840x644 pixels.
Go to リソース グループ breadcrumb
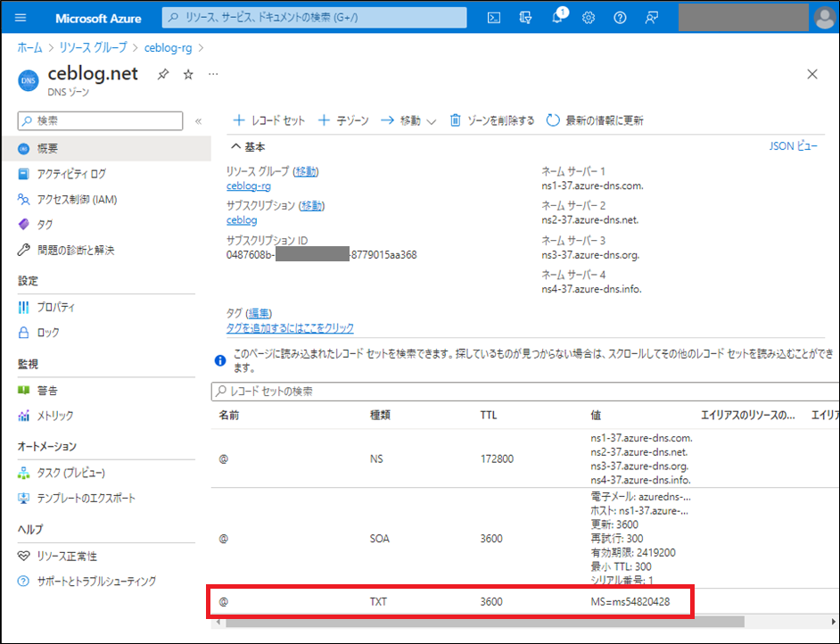point(94,47)
